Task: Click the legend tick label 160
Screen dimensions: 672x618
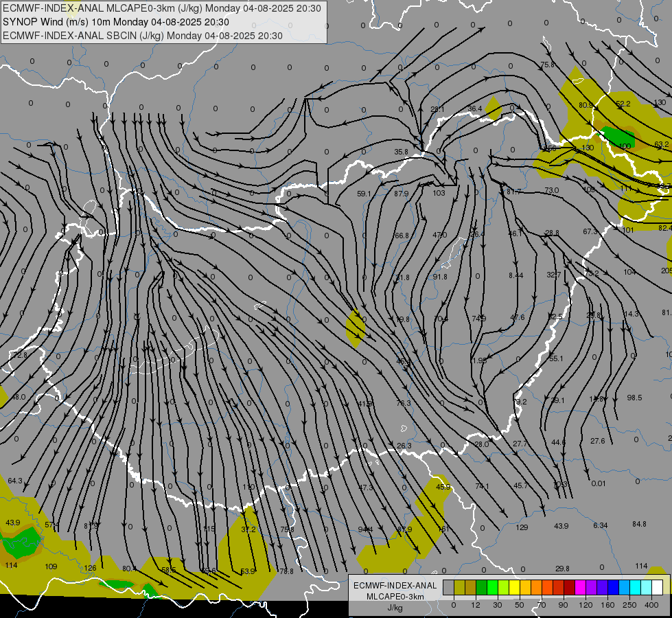Action: [x=607, y=605]
